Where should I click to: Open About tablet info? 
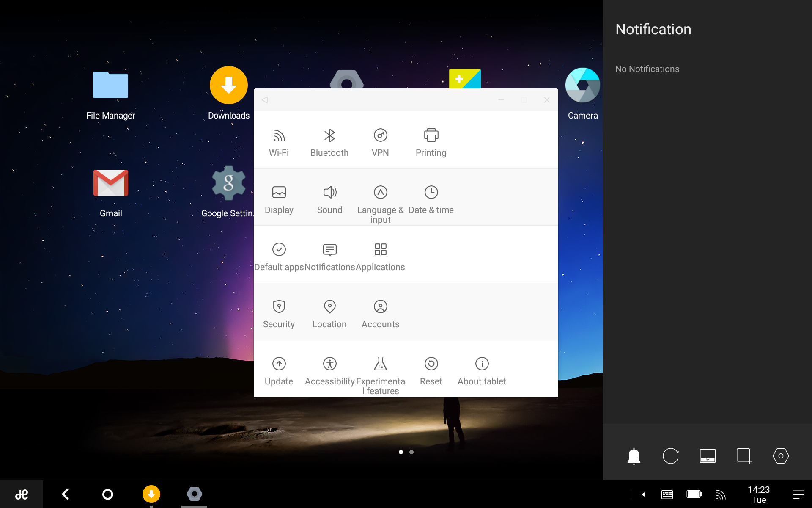[x=482, y=371]
